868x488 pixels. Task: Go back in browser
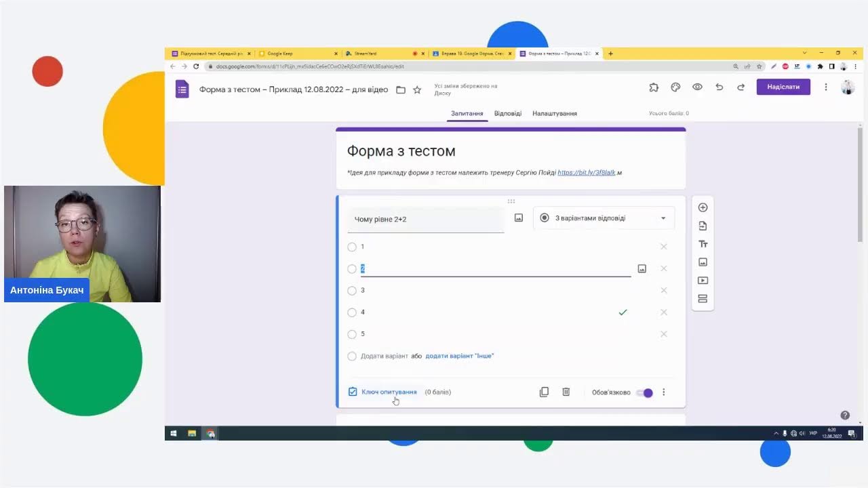click(173, 66)
